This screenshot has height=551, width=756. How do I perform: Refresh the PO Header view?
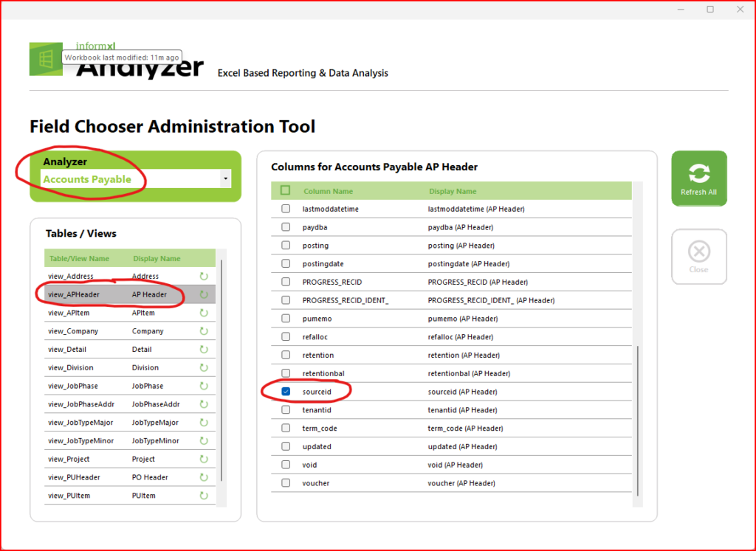[x=204, y=477]
